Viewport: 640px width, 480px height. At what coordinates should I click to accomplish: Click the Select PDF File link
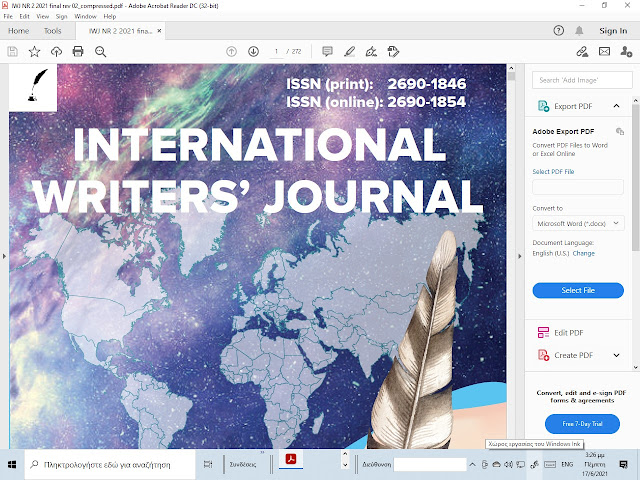click(553, 171)
